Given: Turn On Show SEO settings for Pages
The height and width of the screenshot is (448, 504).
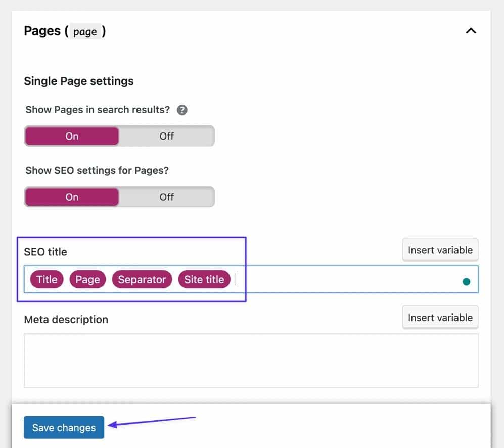Looking at the screenshot, I should coord(72,197).
